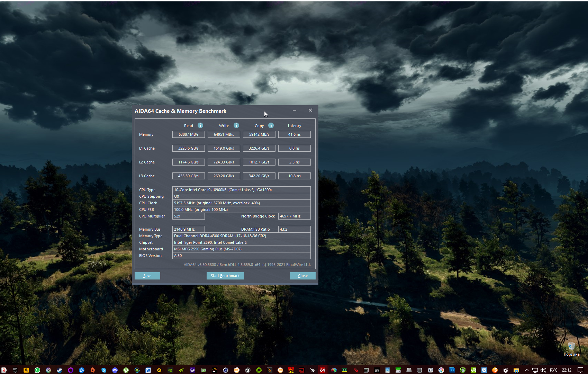Click L2 Cache copy 1012.7 GB/s

259,162
